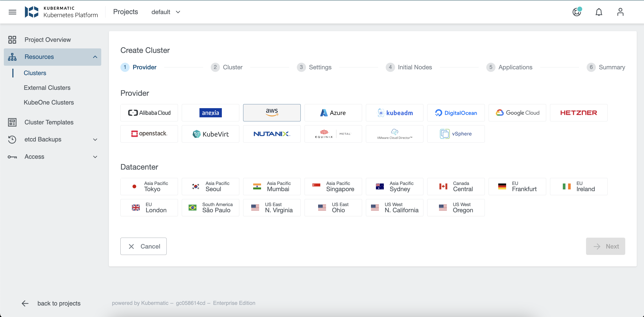Select the vSphere provider

click(x=456, y=134)
